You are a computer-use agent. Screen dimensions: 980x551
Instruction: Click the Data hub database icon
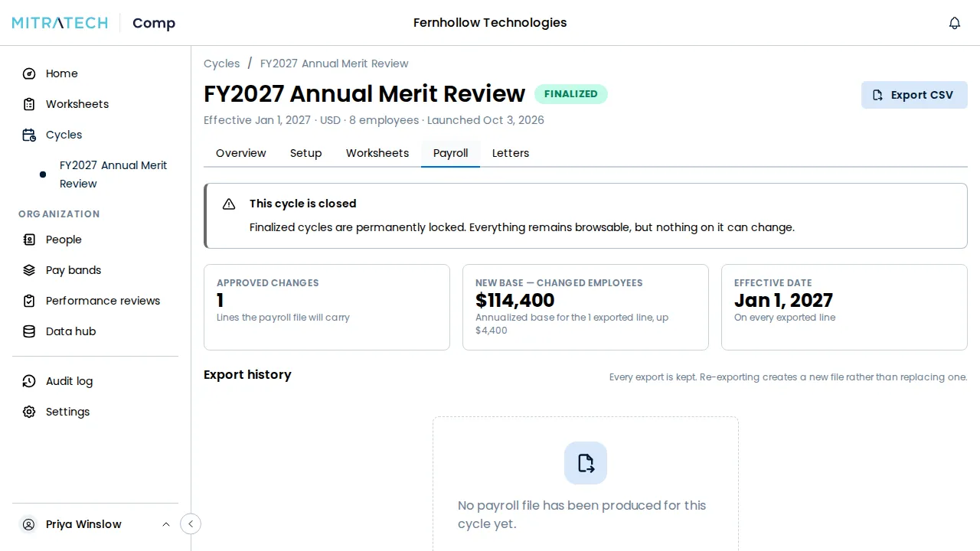point(29,331)
